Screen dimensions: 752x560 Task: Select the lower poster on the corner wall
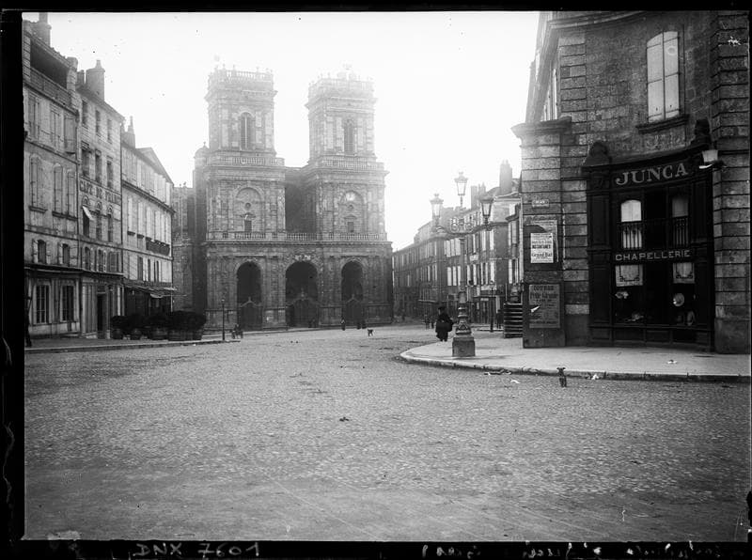[x=543, y=305]
